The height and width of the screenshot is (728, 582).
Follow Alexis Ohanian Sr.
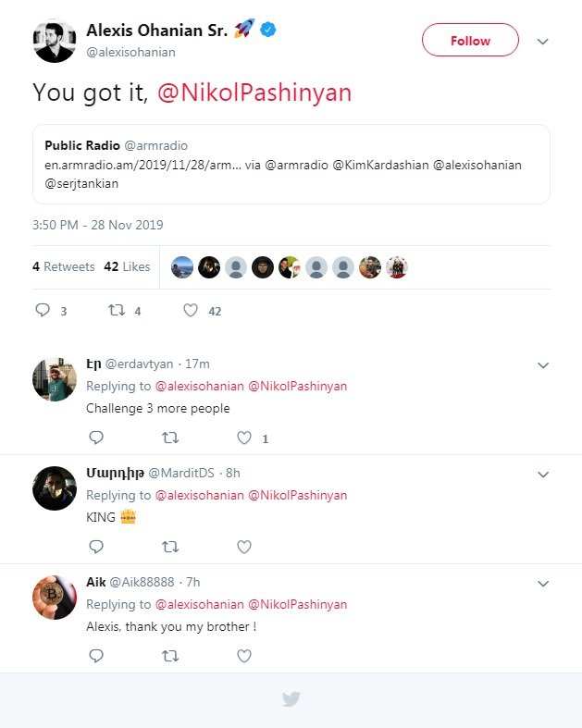pos(470,41)
